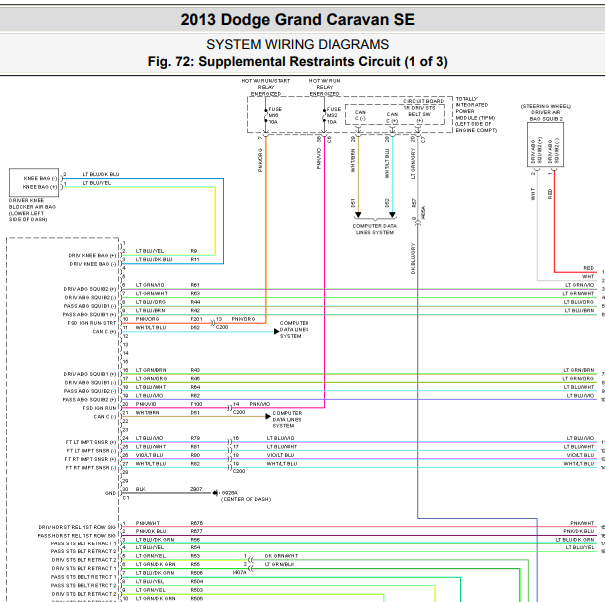
Task: Click the "2013 Dodge Grand Caravan SE" title
Action: click(297, 19)
